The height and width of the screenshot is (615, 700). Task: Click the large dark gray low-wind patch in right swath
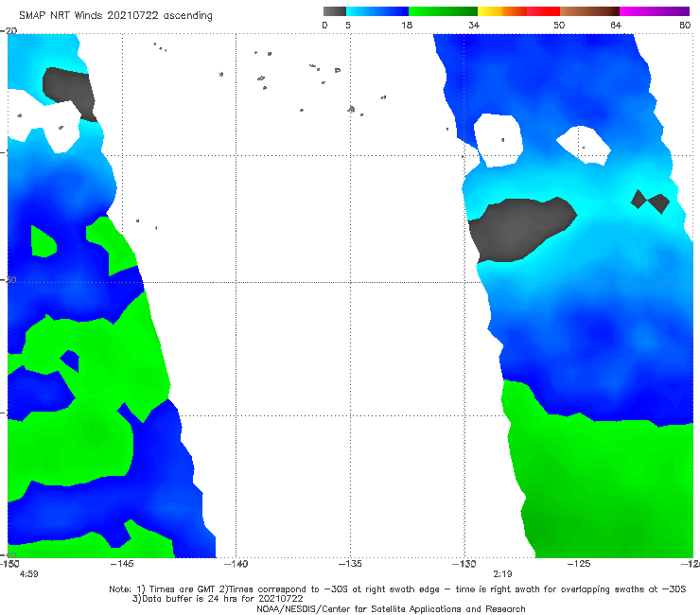[x=521, y=230]
